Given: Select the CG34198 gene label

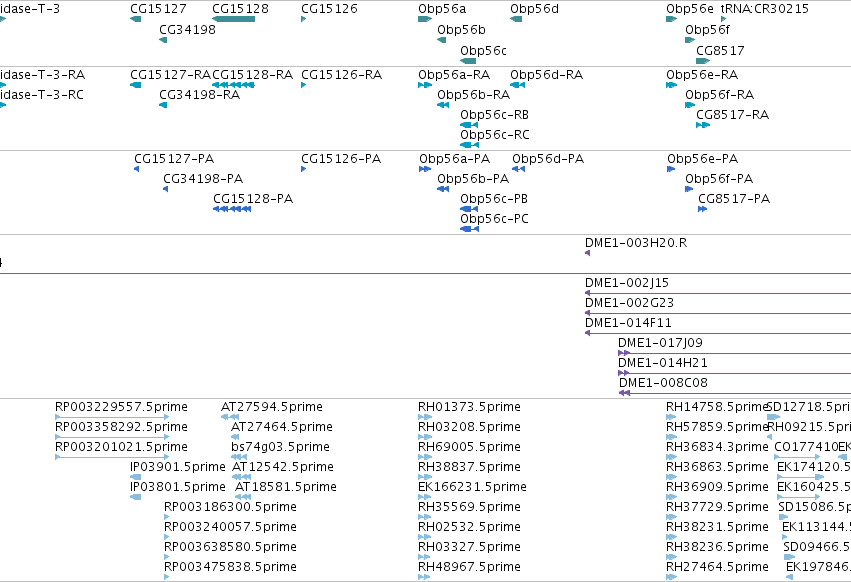Looking at the screenshot, I should [x=187, y=30].
